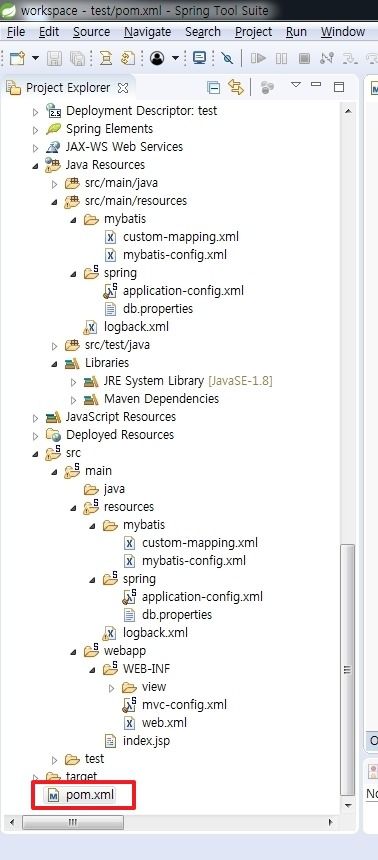Screen dimensions: 378x860
Task: Open the Source menu
Action: [x=92, y=32]
